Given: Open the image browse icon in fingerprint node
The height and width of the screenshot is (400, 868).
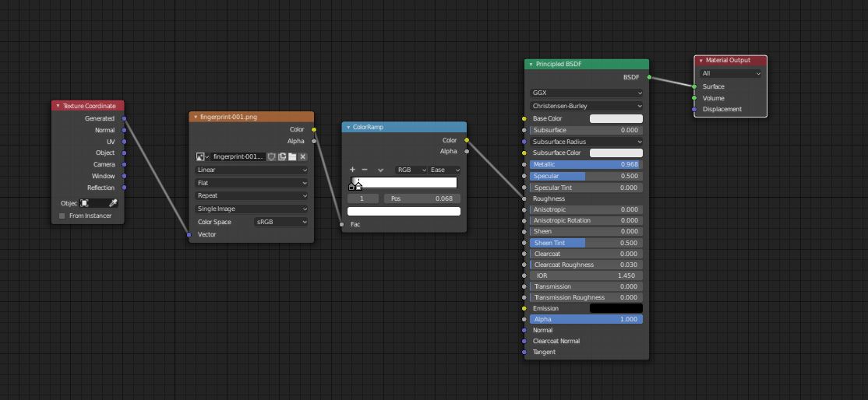Looking at the screenshot, I should 203,156.
